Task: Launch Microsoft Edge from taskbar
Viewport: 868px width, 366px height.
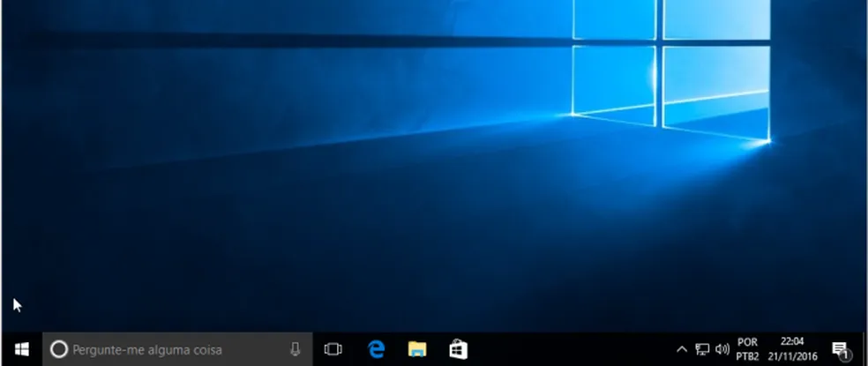Action: [377, 349]
